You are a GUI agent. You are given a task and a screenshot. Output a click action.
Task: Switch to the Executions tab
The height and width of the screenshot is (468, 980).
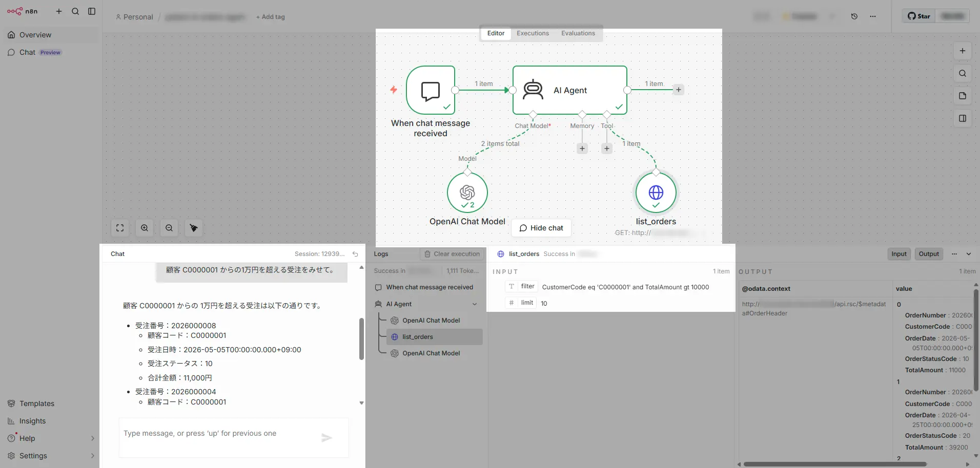pos(533,33)
